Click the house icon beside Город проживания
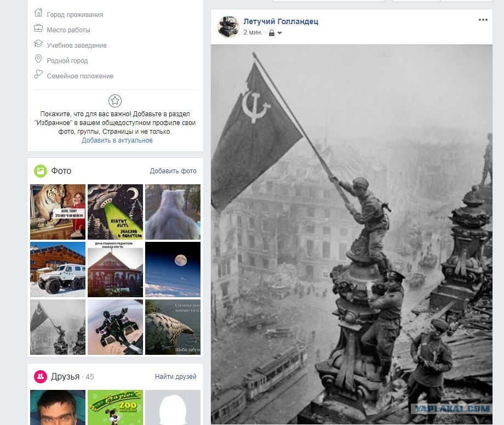Screen dimensions: 504x425 tap(38, 13)
